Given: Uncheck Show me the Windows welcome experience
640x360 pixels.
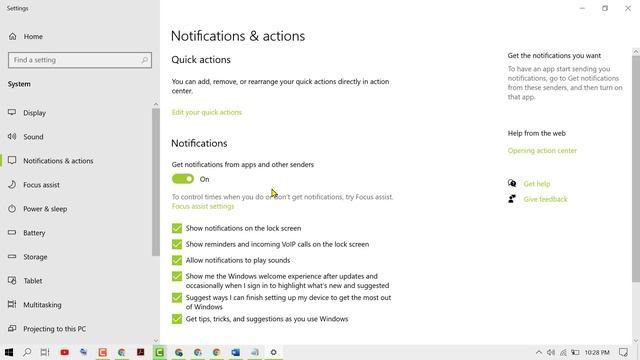Looking at the screenshot, I should (x=177, y=276).
